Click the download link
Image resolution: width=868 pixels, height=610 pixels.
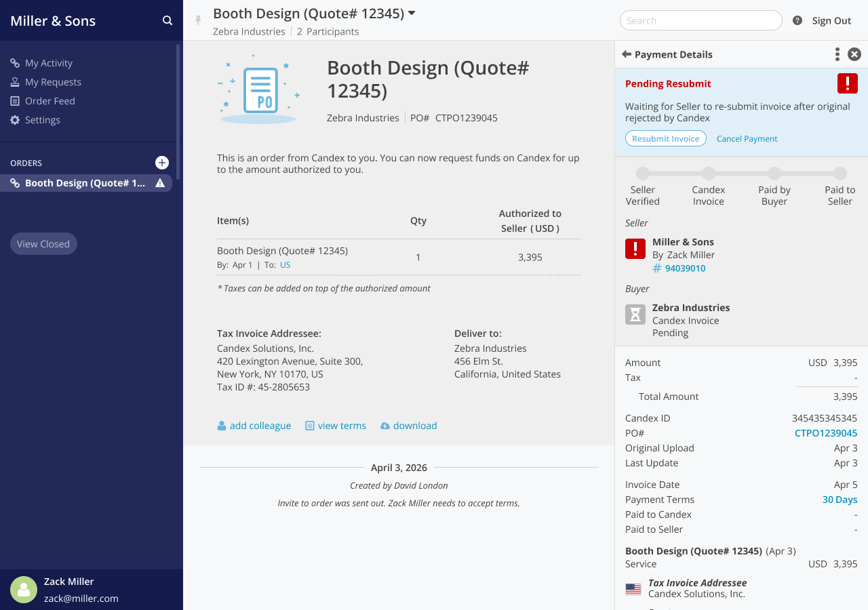(415, 426)
